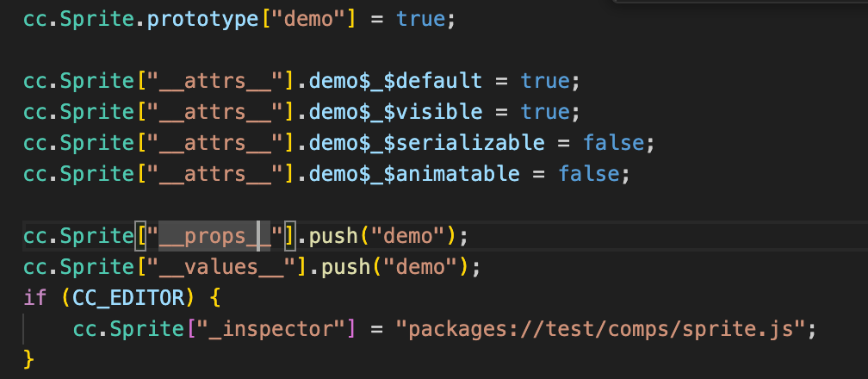Click the "demo$_$serializable" property name
Viewport: 868px width, 379px height.
click(438, 143)
